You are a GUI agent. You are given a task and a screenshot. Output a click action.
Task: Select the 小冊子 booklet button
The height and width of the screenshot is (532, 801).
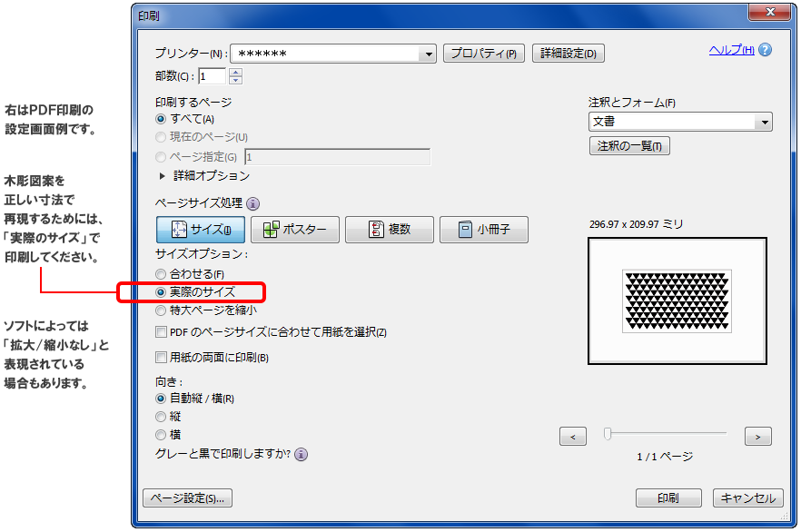[x=483, y=230]
